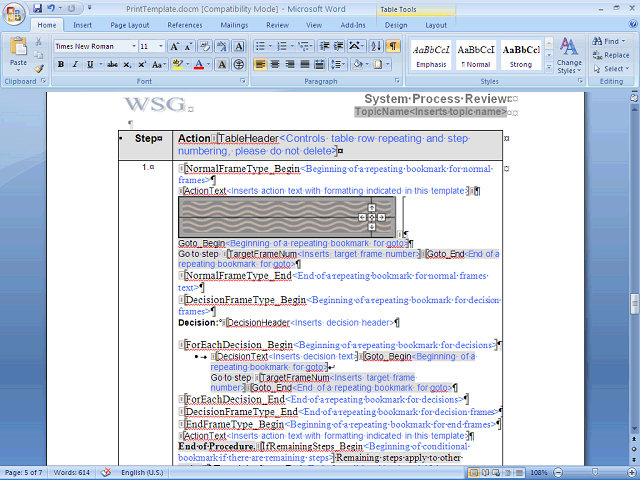Switch to the References tab

pos(184,25)
